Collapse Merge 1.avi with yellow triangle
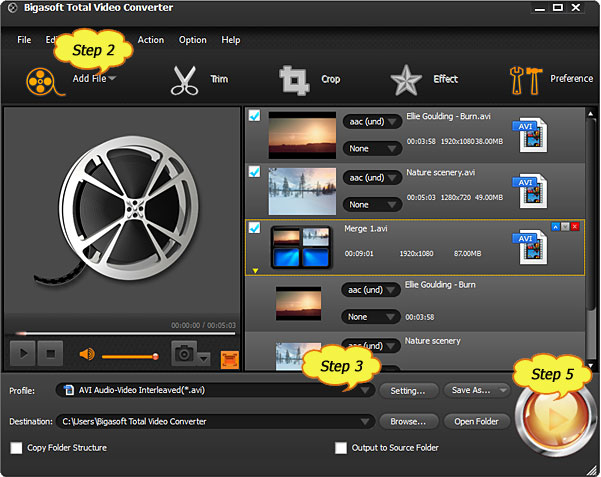Image resolution: width=601 pixels, height=477 pixels. pyautogui.click(x=255, y=271)
